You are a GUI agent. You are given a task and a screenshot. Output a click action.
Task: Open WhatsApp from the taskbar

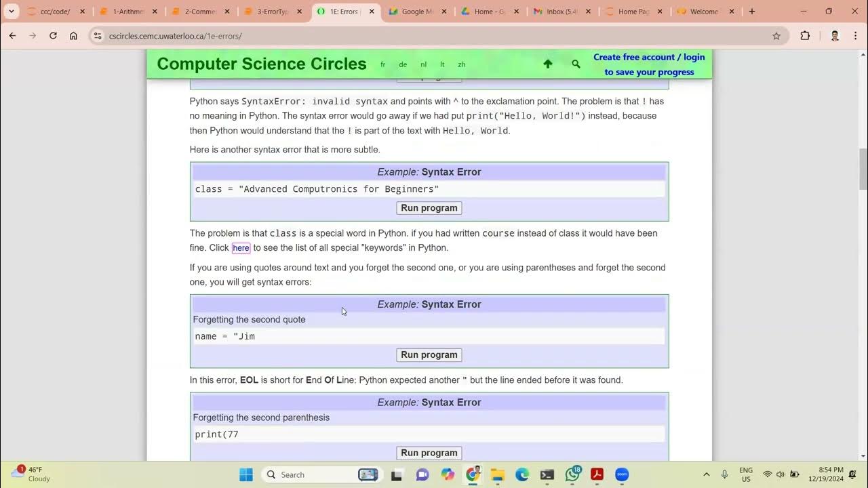(x=573, y=474)
